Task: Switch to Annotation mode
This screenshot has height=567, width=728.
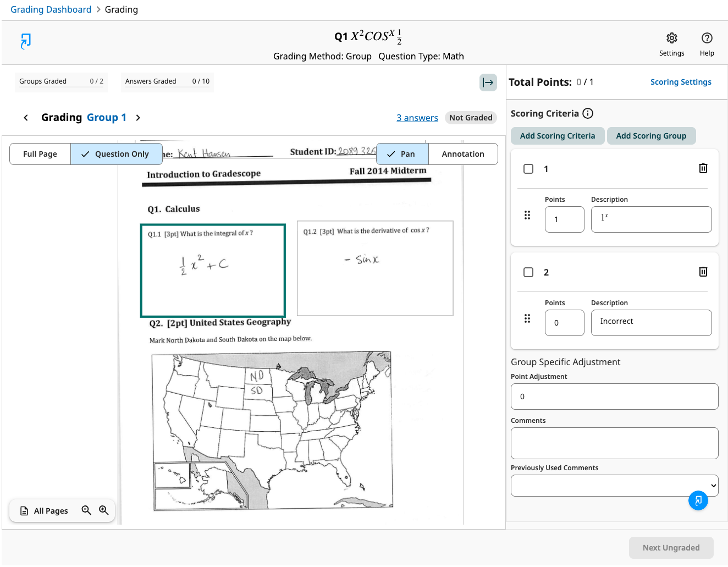Action: click(462, 154)
